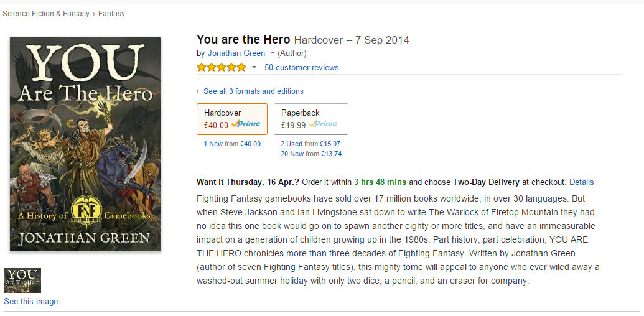This screenshot has height=316, width=644.
Task: Click the "See this image" link
Action: click(31, 302)
